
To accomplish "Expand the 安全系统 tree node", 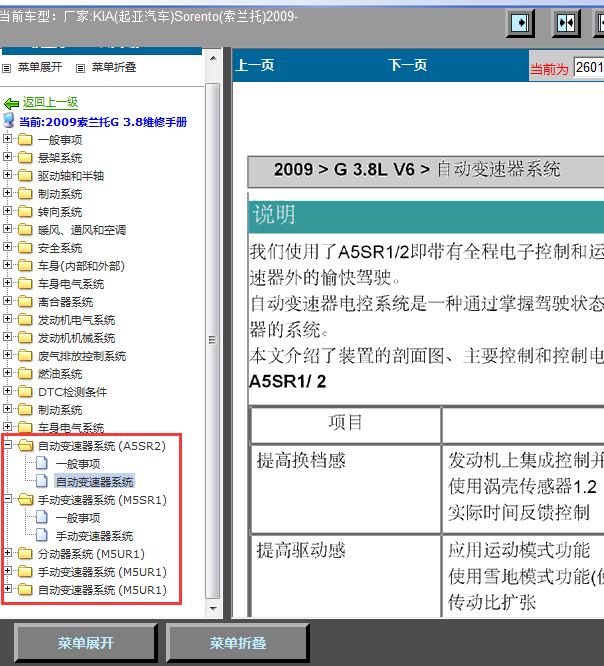I will point(7,246).
